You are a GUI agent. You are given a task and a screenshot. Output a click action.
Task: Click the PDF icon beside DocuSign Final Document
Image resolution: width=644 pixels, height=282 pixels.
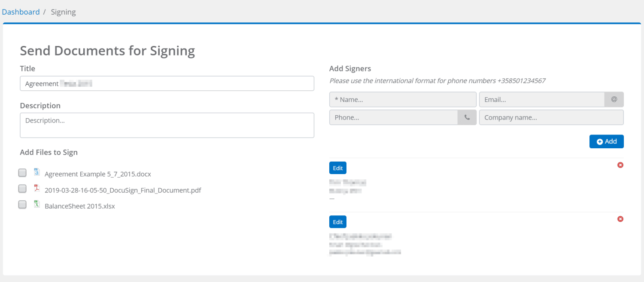36,188
